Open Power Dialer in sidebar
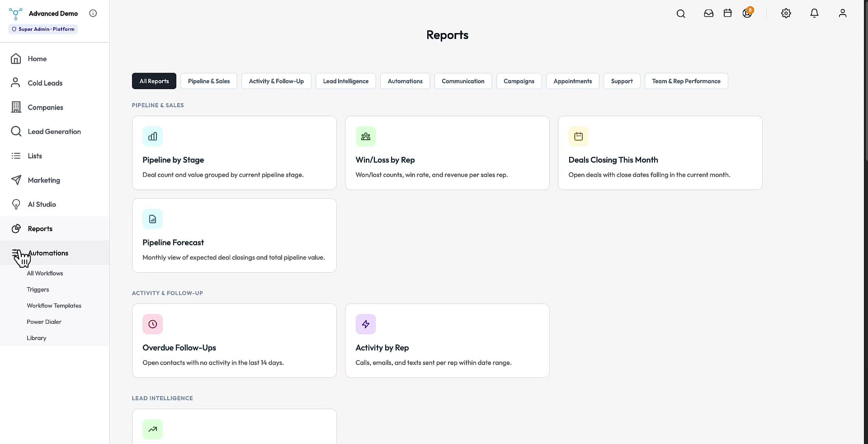Image resolution: width=868 pixels, height=444 pixels. [x=44, y=322]
